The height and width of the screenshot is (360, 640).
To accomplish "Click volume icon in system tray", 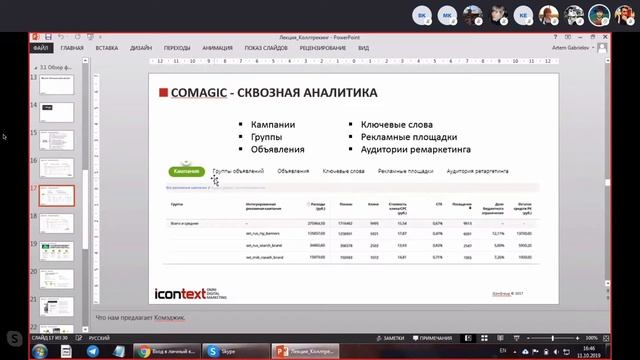I will (x=556, y=351).
